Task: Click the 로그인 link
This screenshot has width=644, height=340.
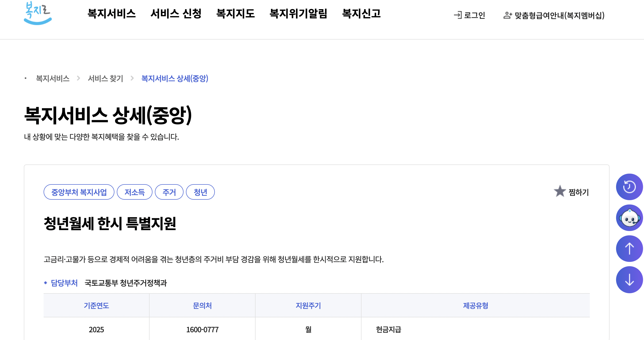Action: pos(474,15)
